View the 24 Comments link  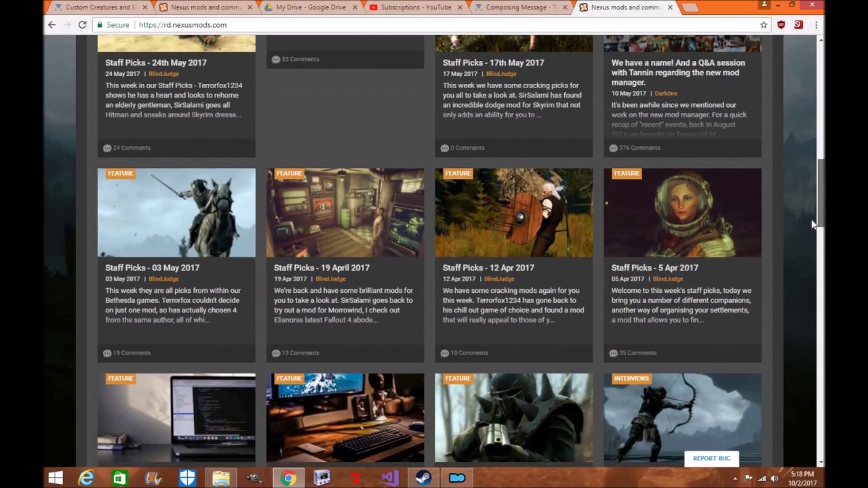[x=127, y=148]
